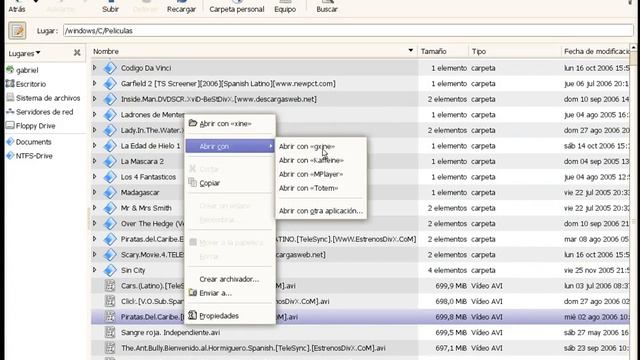Go to Carpeta personal from toolbar
The width and height of the screenshot is (640, 360).
click(237, 7)
